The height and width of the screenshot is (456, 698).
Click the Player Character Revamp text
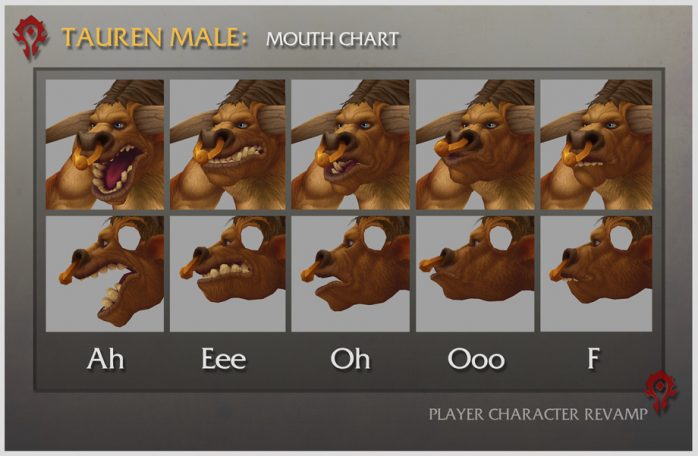tap(538, 415)
